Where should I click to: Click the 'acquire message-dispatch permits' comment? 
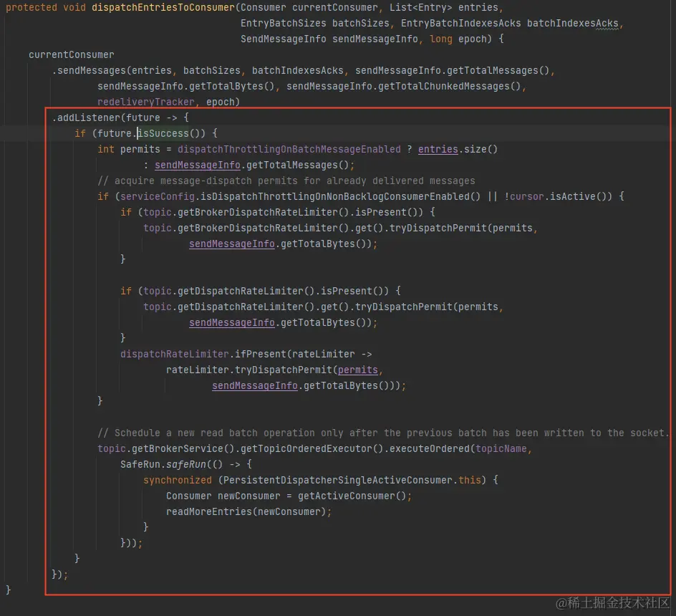click(286, 181)
